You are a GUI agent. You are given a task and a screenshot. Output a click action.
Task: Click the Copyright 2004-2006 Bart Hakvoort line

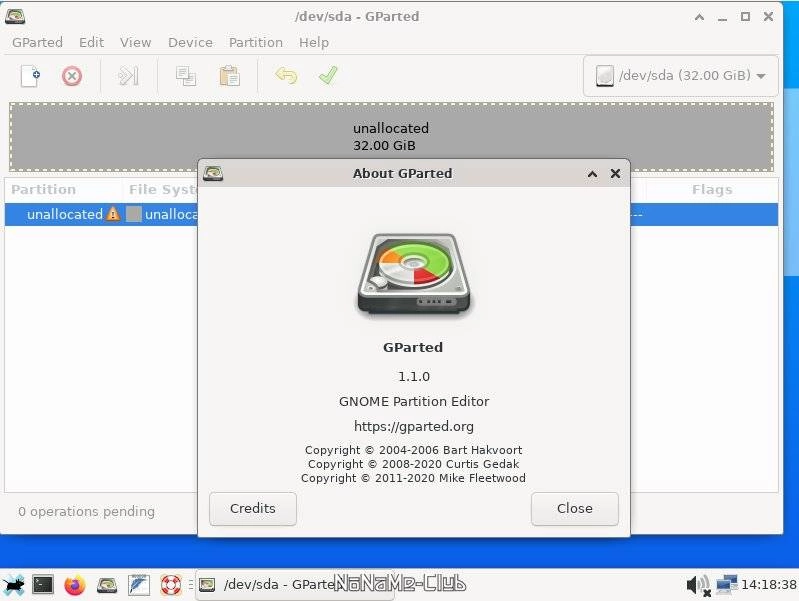[414, 450]
